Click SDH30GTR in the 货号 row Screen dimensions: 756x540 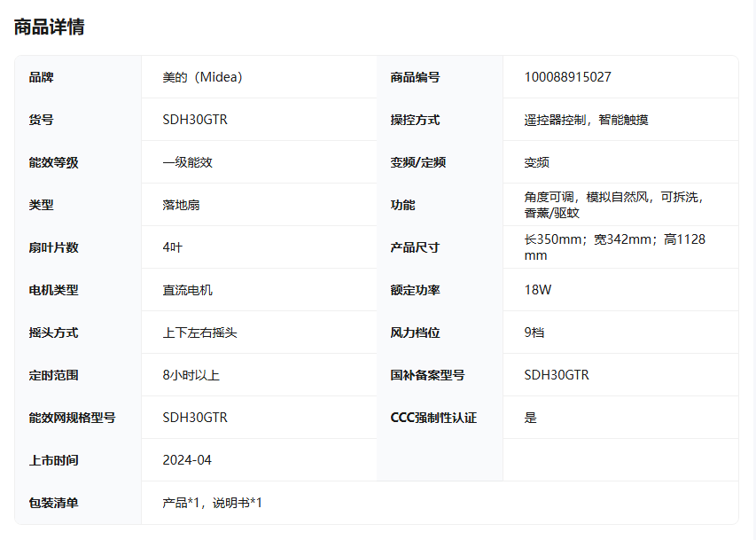[x=195, y=120]
